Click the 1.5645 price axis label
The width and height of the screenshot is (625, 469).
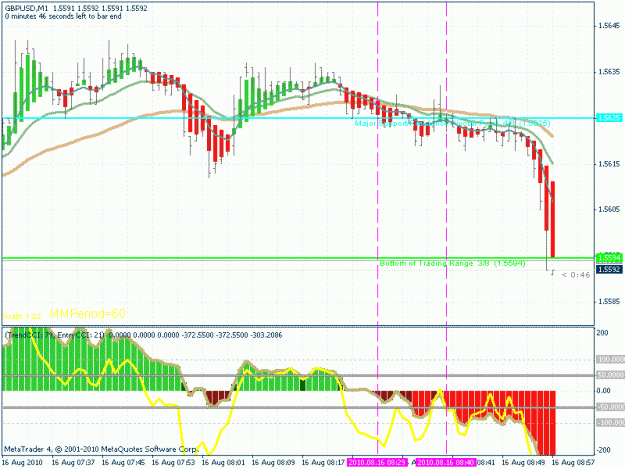609,26
